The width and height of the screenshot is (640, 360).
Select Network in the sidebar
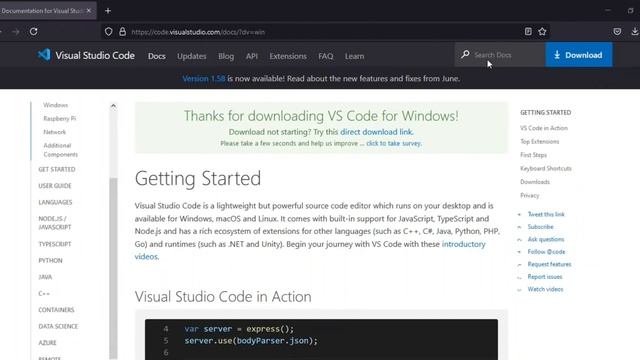coord(54,132)
